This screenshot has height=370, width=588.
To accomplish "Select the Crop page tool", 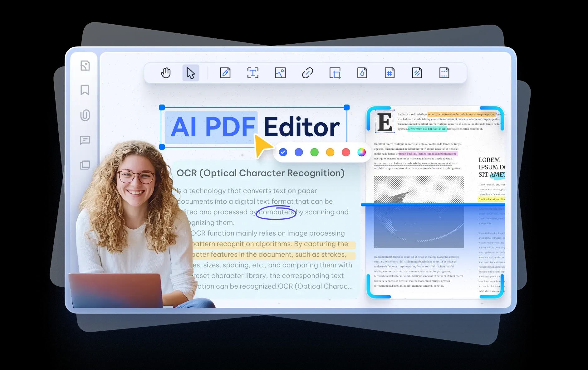I will [x=335, y=73].
